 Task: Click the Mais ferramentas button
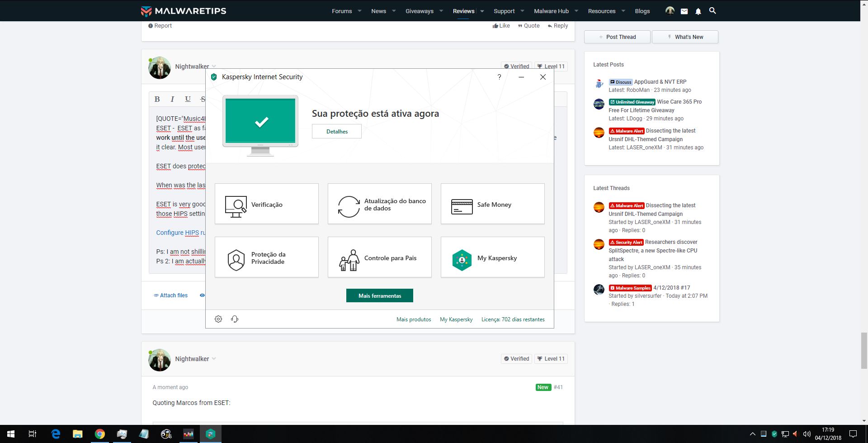(380, 295)
